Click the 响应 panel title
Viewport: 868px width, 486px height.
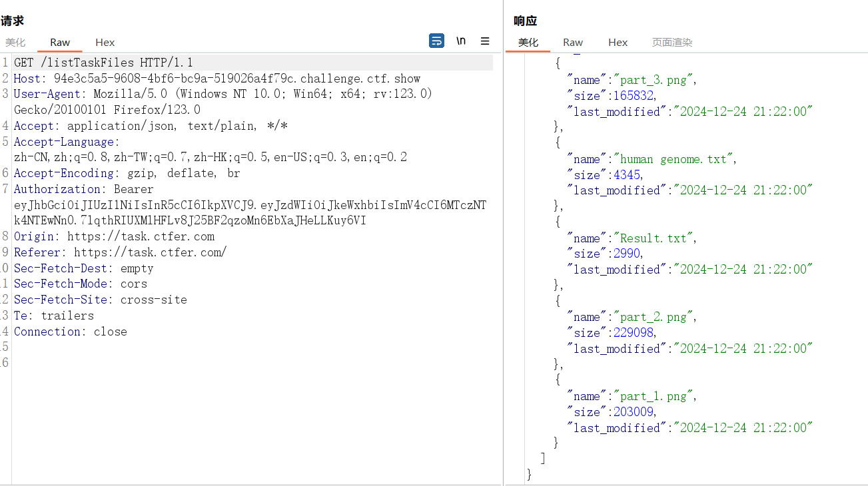coord(526,21)
